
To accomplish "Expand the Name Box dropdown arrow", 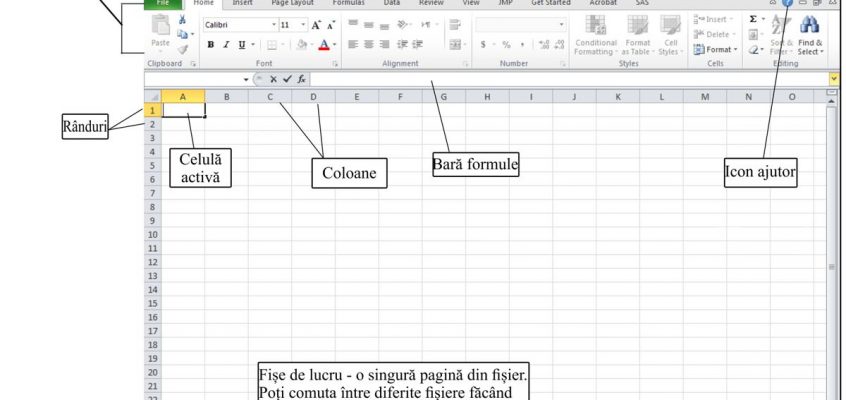I will (x=245, y=79).
